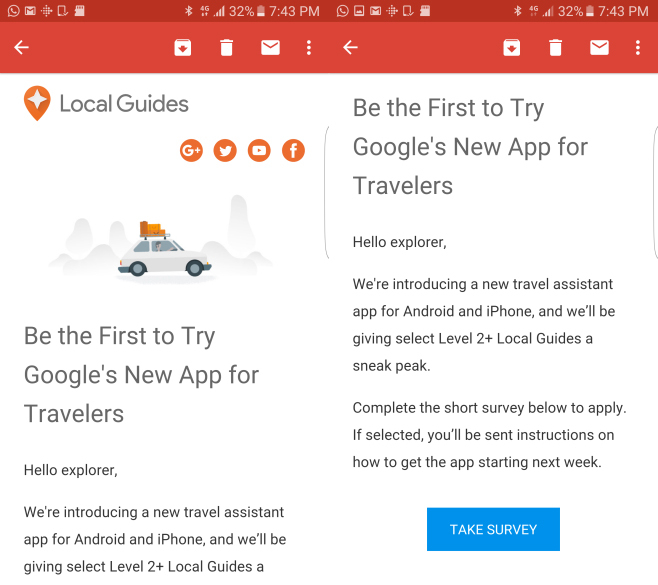Tap the Bluetooth icon in right status bar
The width and height of the screenshot is (658, 585).
click(x=517, y=11)
